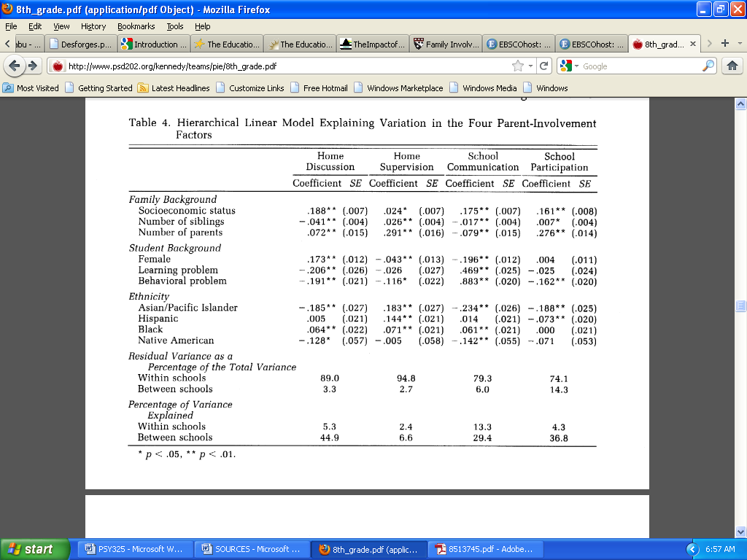
Task: Reload the page with the refresh icon
Action: (544, 66)
